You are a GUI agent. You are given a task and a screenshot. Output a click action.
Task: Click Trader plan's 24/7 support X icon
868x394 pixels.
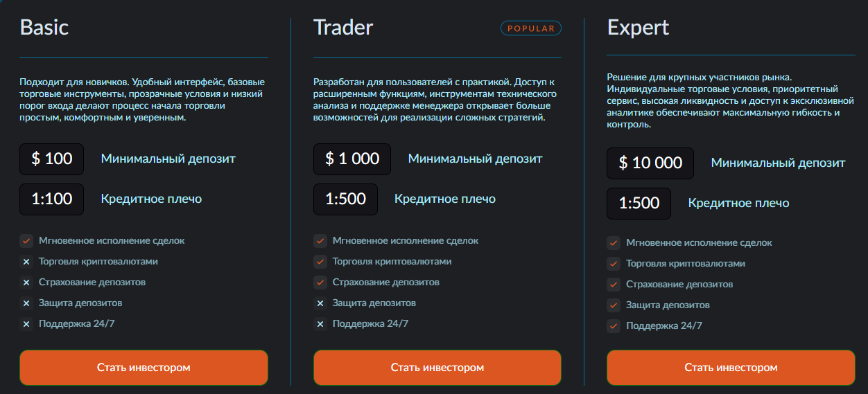[x=320, y=324]
